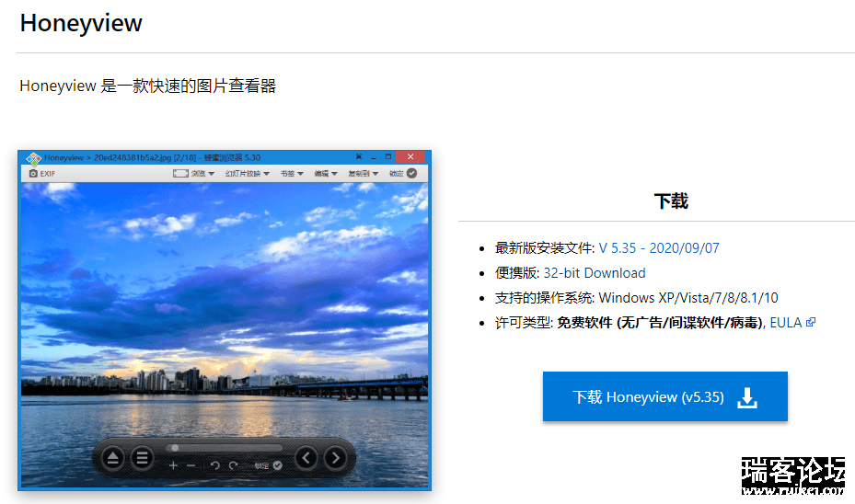
Task: Click the 下载 section heading
Action: (x=671, y=201)
